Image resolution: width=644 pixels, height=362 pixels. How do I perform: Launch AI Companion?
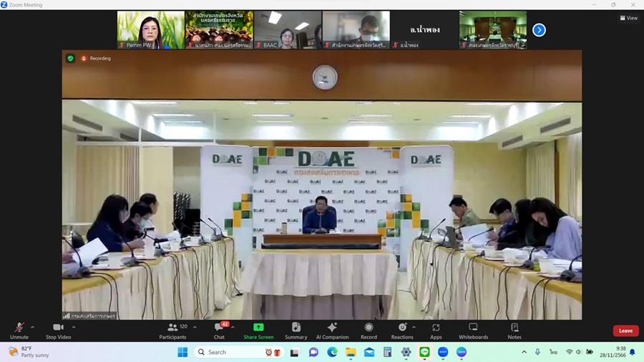(x=332, y=331)
